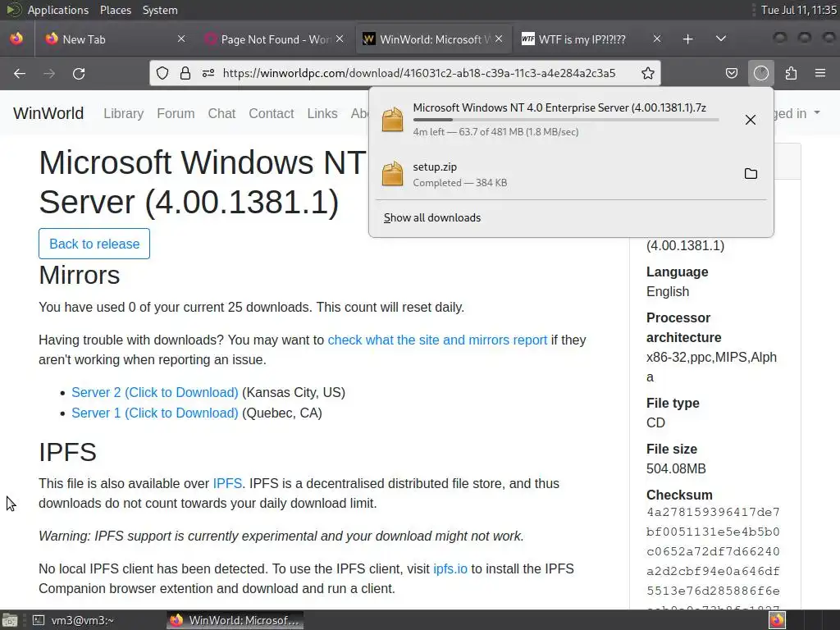Open the Places menu
The height and width of the screenshot is (630, 840).
click(115, 10)
